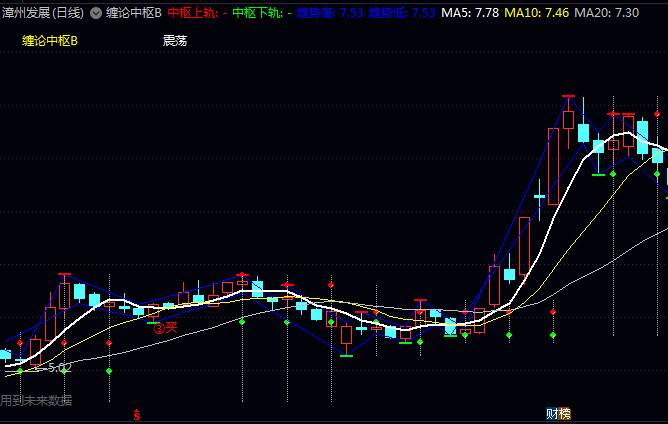Click the 5.02 low price label

pos(60,368)
